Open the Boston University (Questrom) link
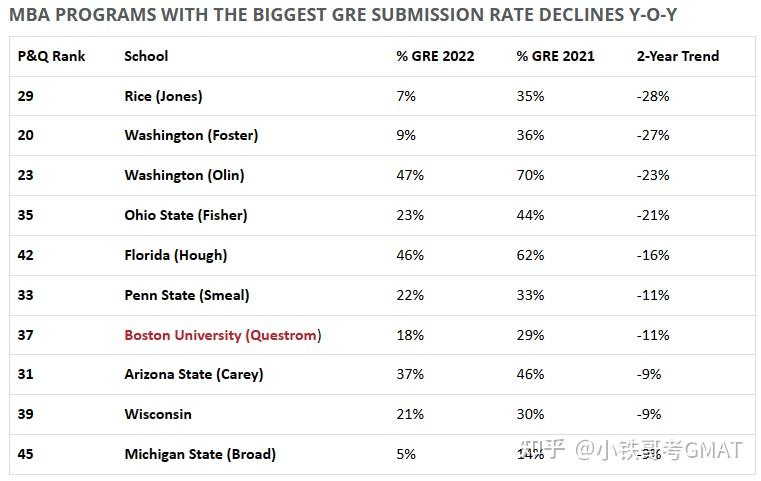Image resolution: width=761 pixels, height=481 pixels. 221,335
